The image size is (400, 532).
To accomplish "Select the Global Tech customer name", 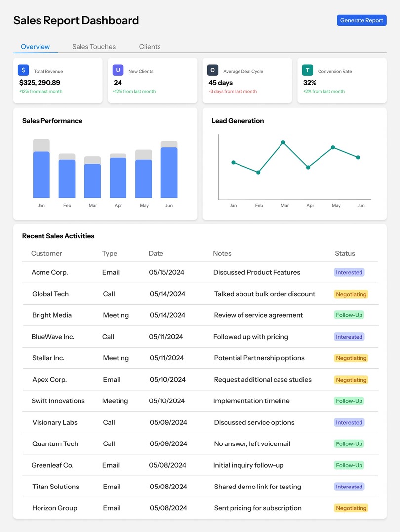I will [50, 294].
